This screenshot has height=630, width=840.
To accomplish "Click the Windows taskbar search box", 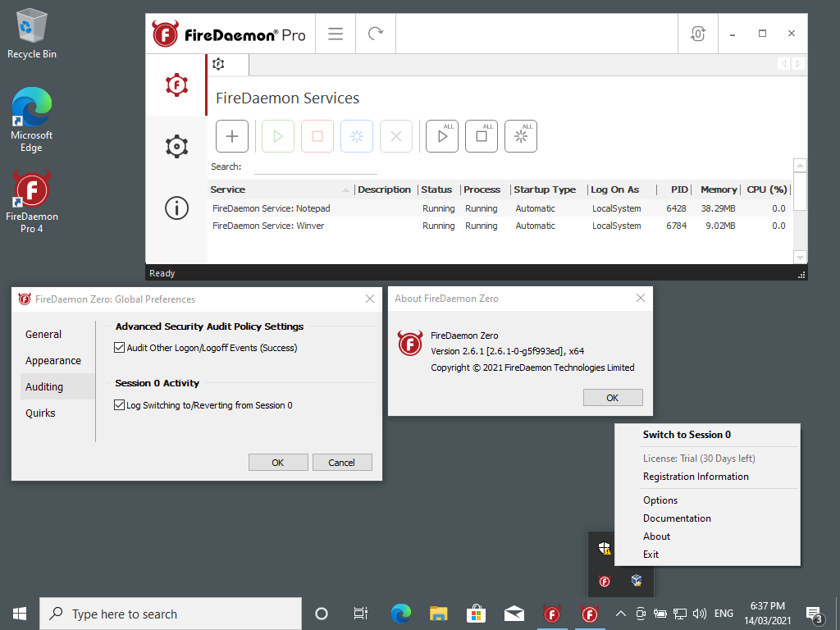I will [171, 614].
